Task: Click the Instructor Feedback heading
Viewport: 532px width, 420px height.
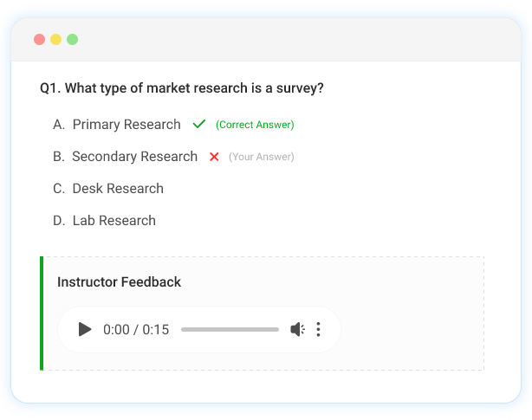Action: tap(119, 282)
